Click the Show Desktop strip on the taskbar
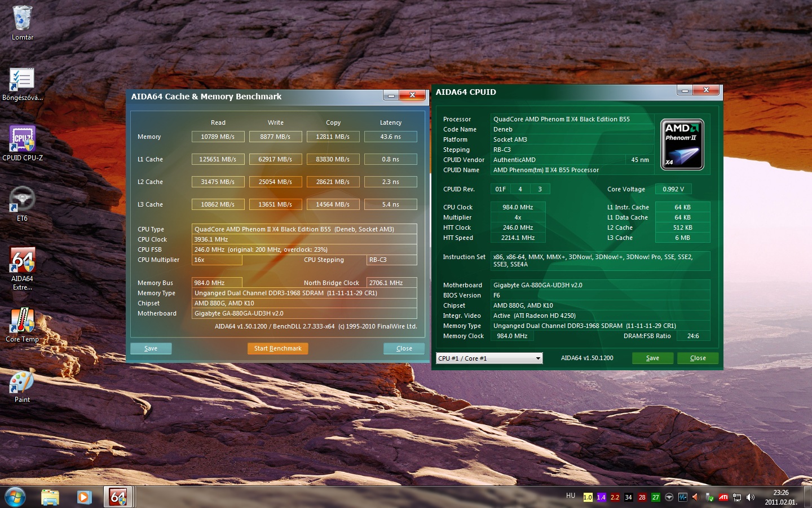 click(807, 497)
